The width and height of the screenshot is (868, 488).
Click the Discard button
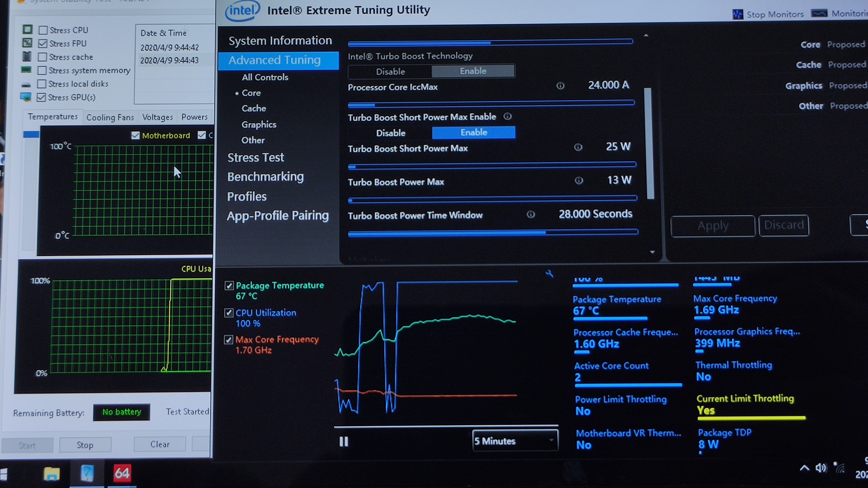[784, 225]
